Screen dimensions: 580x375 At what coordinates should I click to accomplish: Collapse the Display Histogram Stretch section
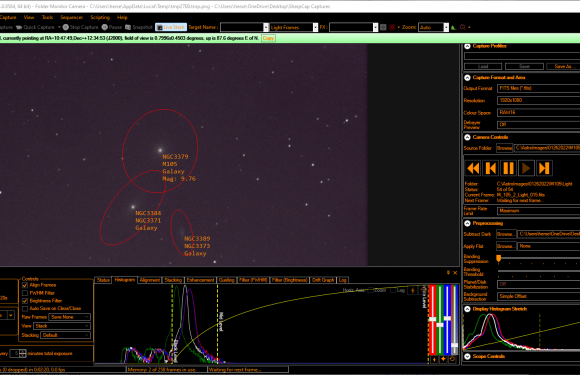[468, 309]
